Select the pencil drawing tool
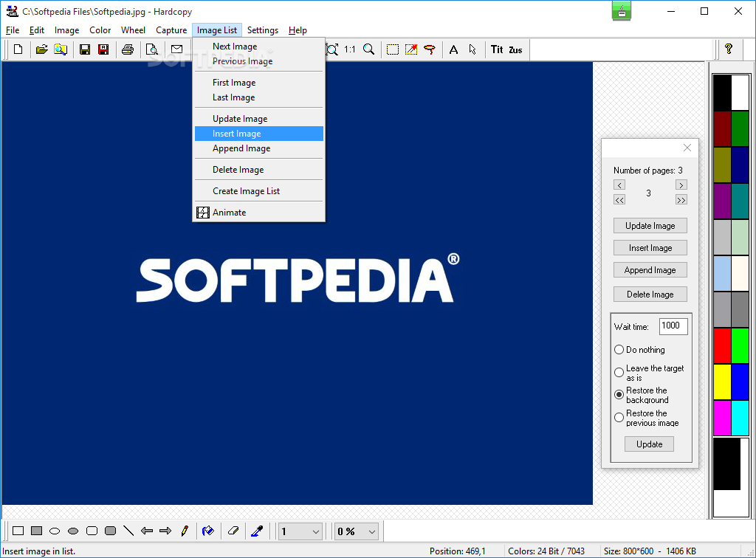 point(184,531)
